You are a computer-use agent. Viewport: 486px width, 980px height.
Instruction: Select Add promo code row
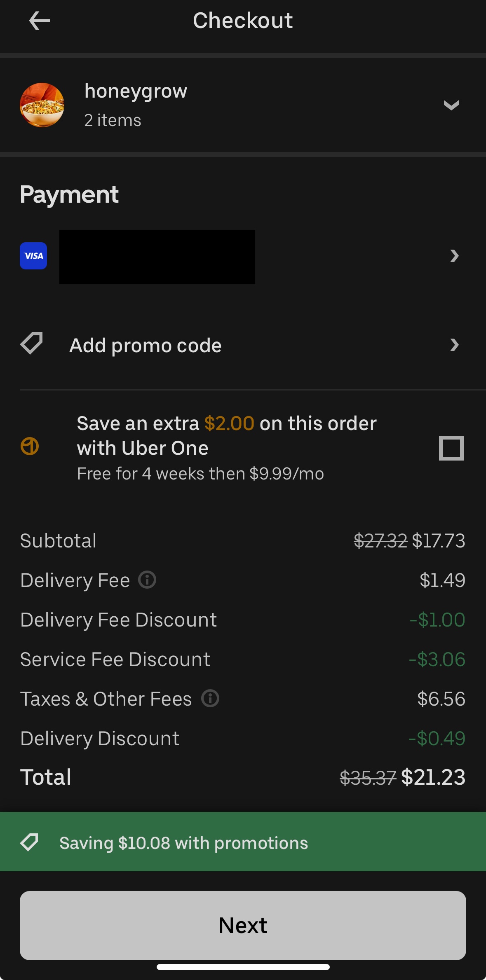146,345
